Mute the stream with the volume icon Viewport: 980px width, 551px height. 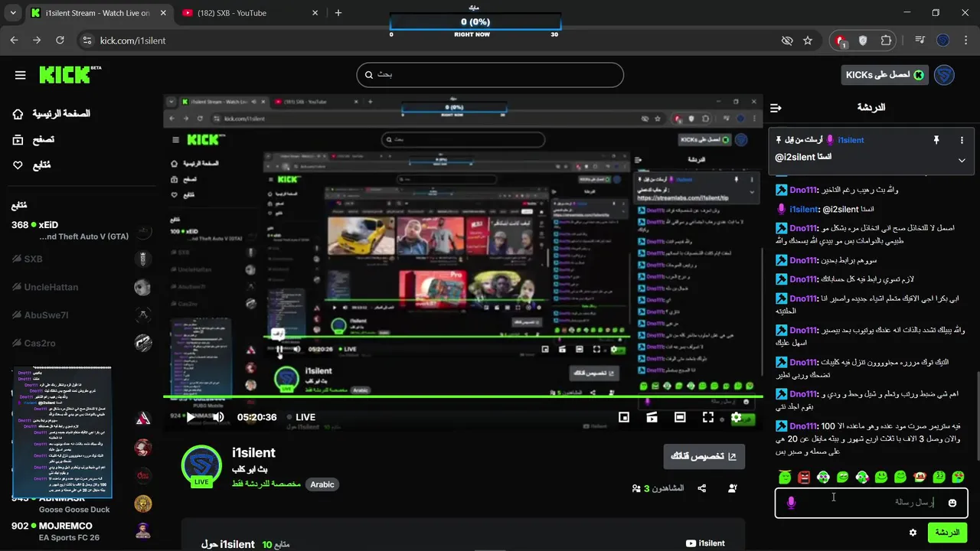pos(218,417)
